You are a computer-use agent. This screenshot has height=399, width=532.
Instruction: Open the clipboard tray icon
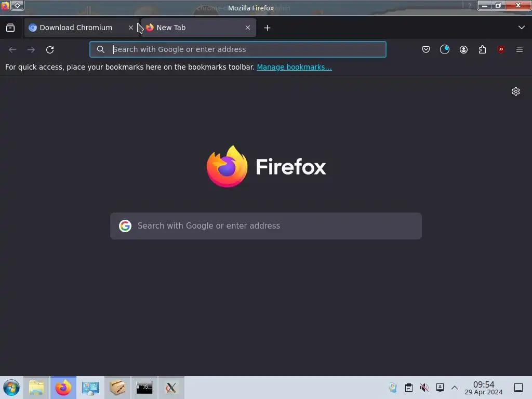click(409, 388)
